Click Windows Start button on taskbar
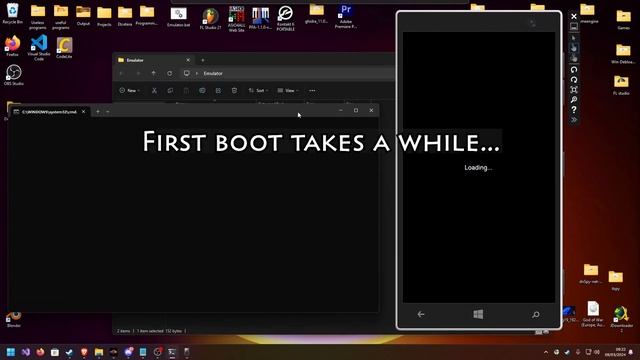The image size is (640, 360). pos(11,352)
